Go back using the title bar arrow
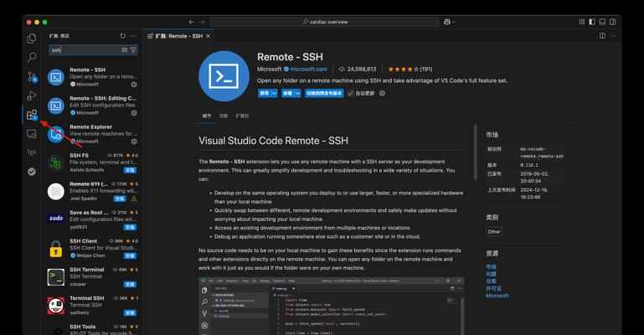Screen dimensions: 644x335 [x=192, y=22]
